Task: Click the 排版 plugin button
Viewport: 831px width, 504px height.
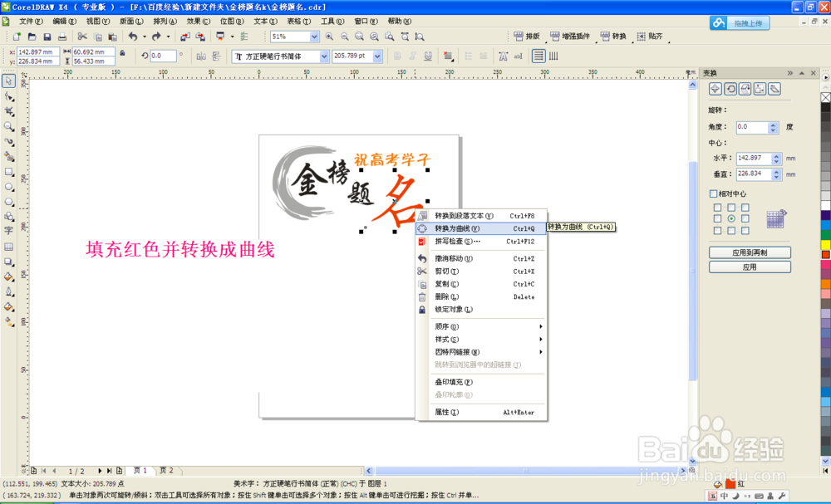Action: coord(527,36)
